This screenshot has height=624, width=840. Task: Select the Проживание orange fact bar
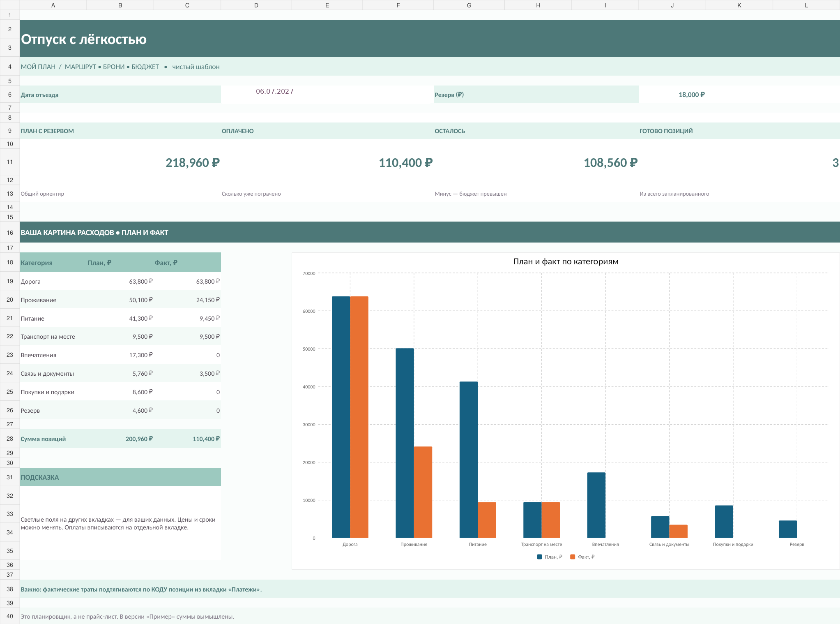click(423, 492)
